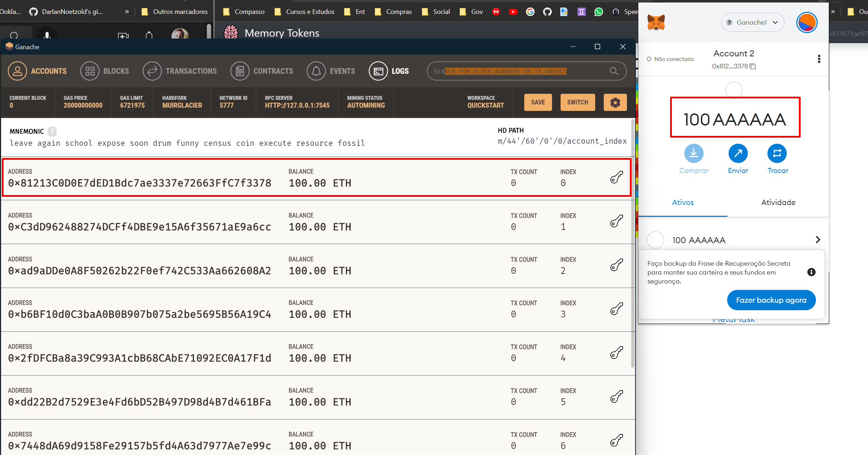868x455 pixels.
Task: Expand hidden bookmarks chevron beside DarlanNoetzold
Action: (x=127, y=12)
